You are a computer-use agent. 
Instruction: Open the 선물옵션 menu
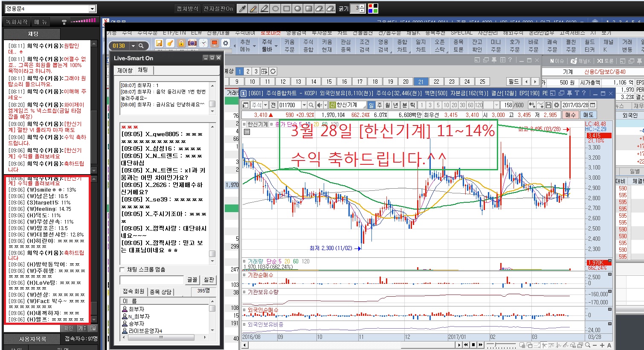pyautogui.click(x=363, y=32)
